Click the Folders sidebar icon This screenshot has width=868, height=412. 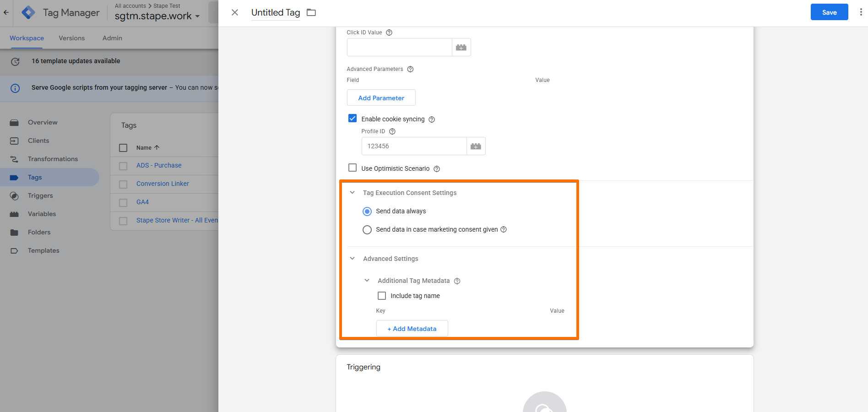[14, 233]
